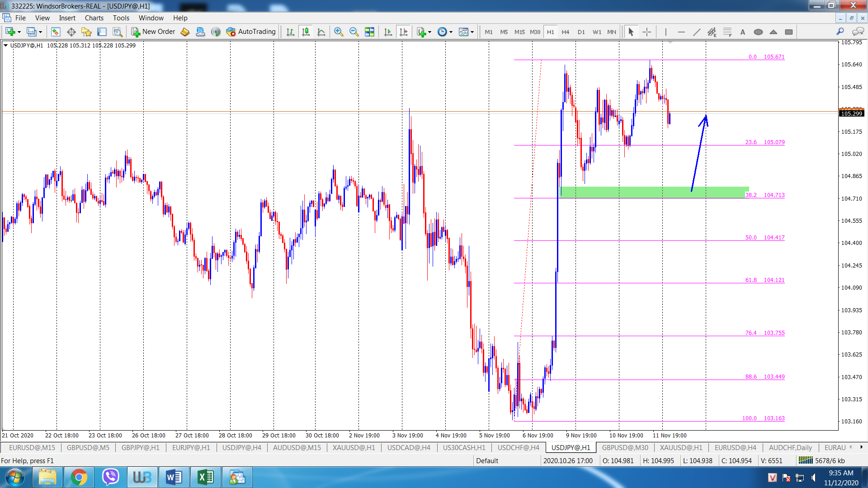The height and width of the screenshot is (488, 868).
Task: Toggle the Terminal panel icon
Action: (x=102, y=32)
